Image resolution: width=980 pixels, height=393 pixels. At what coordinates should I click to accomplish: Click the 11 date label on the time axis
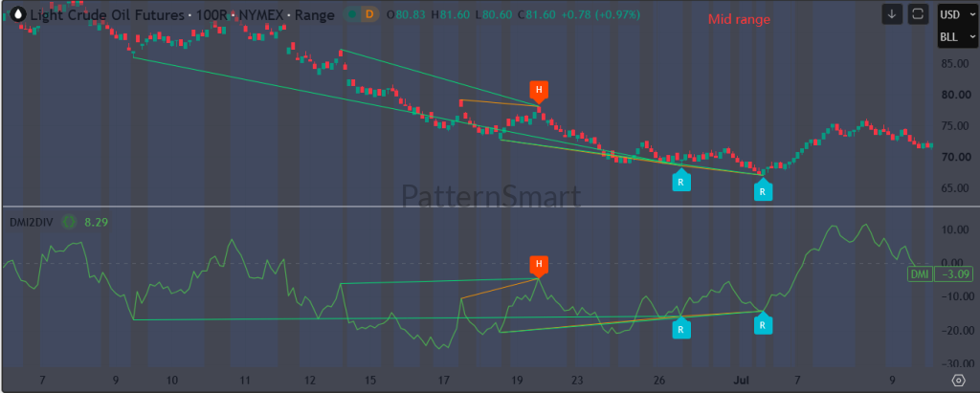(x=244, y=380)
